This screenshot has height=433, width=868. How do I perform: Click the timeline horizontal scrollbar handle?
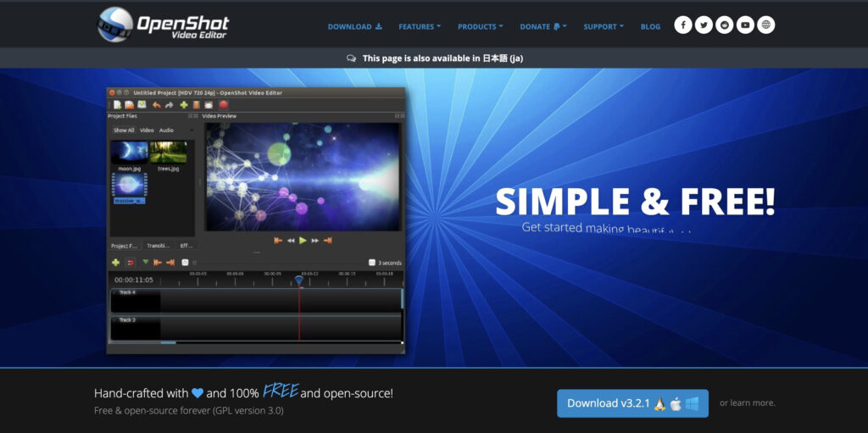pyautogui.click(x=169, y=342)
